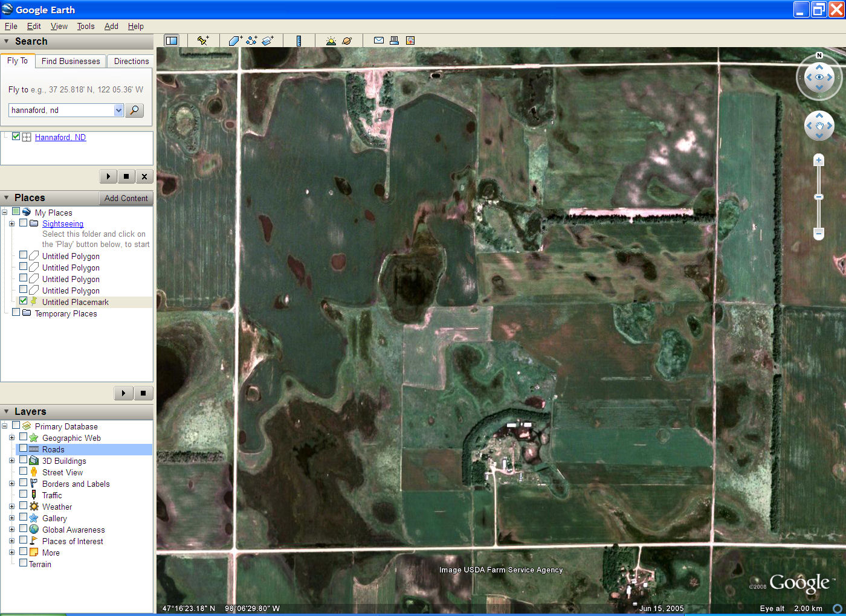Expand the Places of Interest layer
Viewport: 846px width, 616px height.
click(11, 541)
